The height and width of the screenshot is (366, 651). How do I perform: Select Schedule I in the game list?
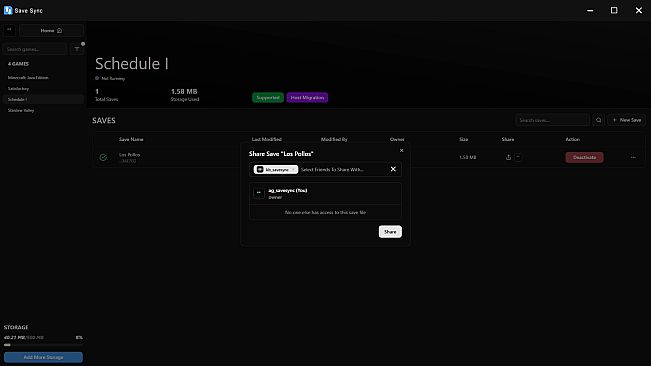click(43, 100)
